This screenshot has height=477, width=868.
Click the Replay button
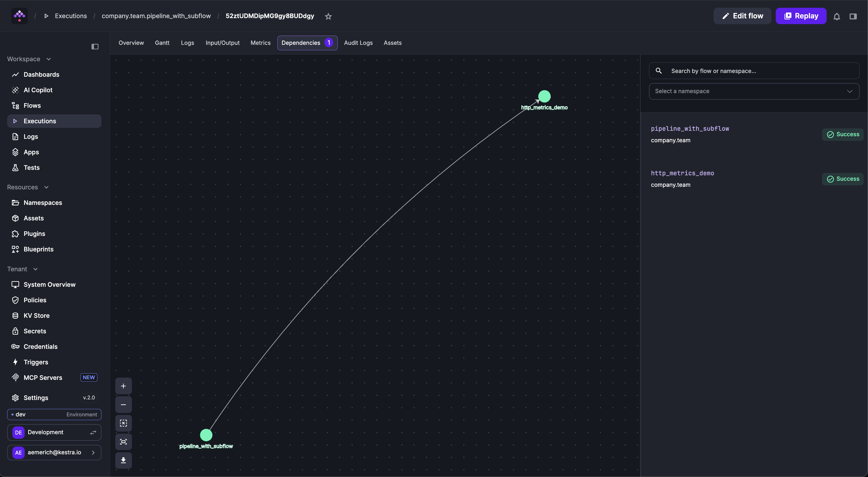[801, 16]
